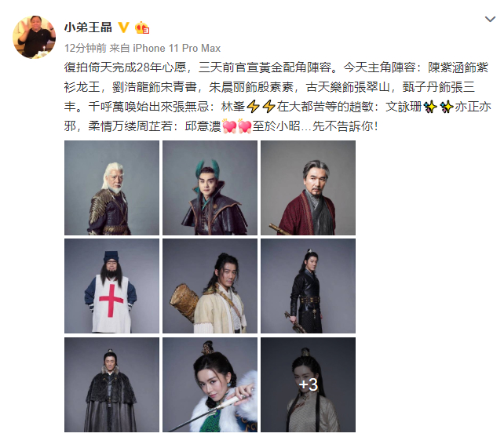Click the iPhone 11 Pro Max source link
Screen dimensions: 504x437
tap(177, 48)
